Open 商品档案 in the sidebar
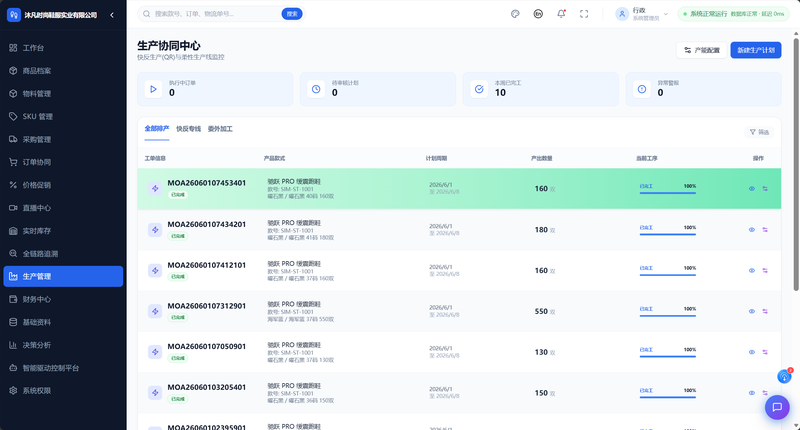800x430 pixels. click(63, 71)
